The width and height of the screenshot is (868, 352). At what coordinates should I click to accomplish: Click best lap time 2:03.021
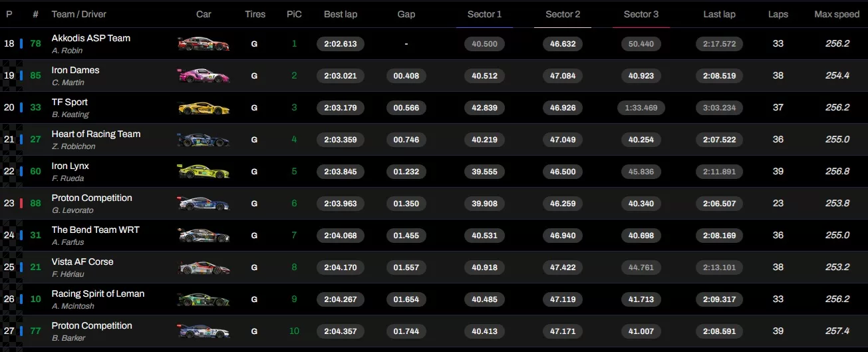pyautogui.click(x=341, y=76)
